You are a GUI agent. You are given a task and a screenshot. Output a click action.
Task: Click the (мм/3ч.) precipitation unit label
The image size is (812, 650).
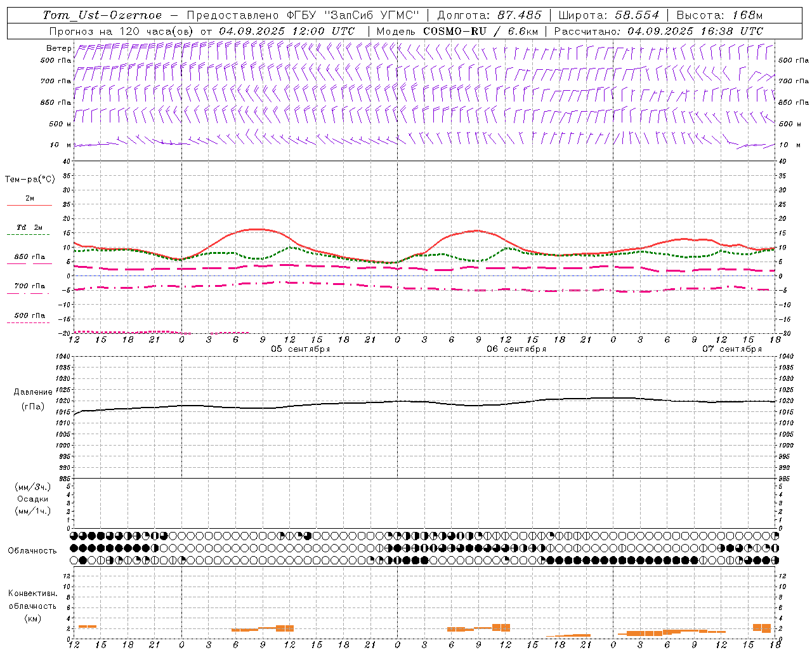pos(33,487)
